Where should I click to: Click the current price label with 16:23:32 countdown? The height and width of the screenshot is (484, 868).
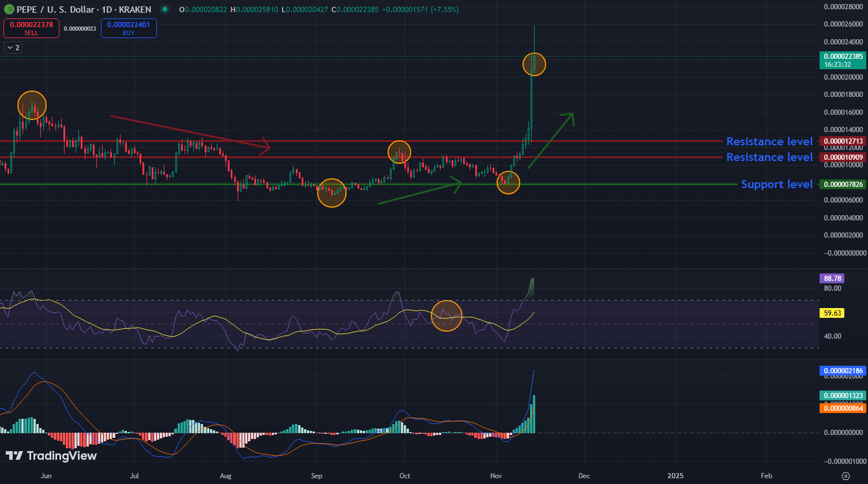point(843,60)
